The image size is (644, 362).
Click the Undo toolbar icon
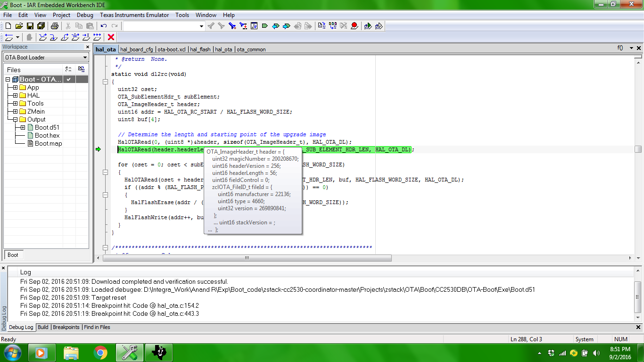[x=104, y=26]
